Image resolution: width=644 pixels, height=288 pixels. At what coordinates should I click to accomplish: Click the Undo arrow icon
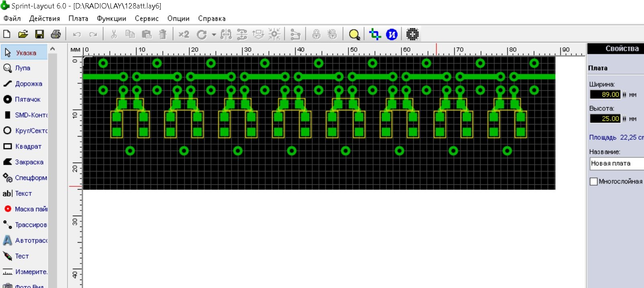point(77,35)
